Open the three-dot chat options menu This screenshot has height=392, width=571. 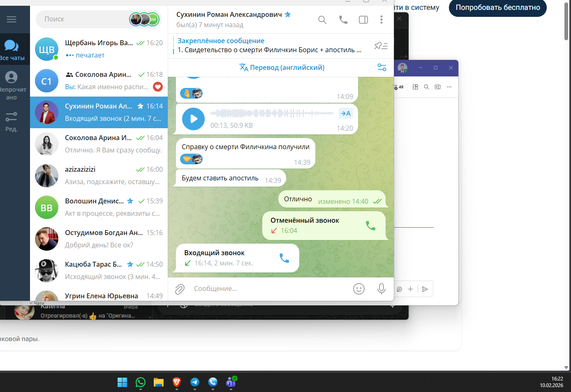pyautogui.click(x=381, y=20)
